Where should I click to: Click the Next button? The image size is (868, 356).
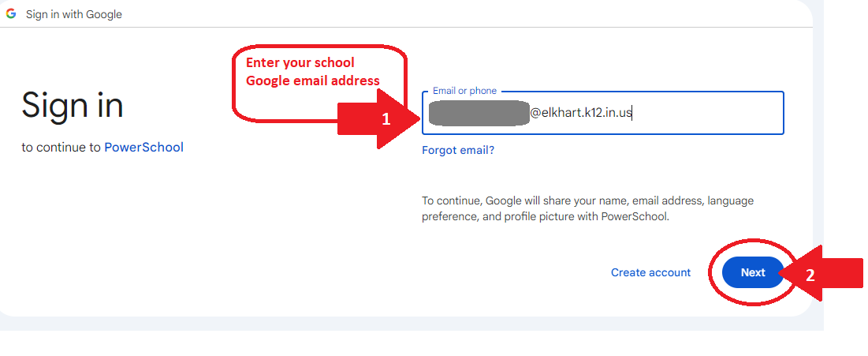pyautogui.click(x=753, y=272)
